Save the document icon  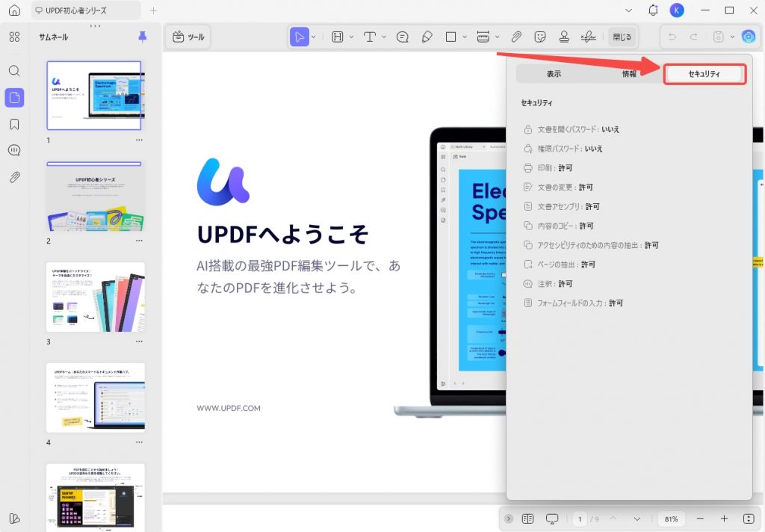pyautogui.click(x=718, y=37)
